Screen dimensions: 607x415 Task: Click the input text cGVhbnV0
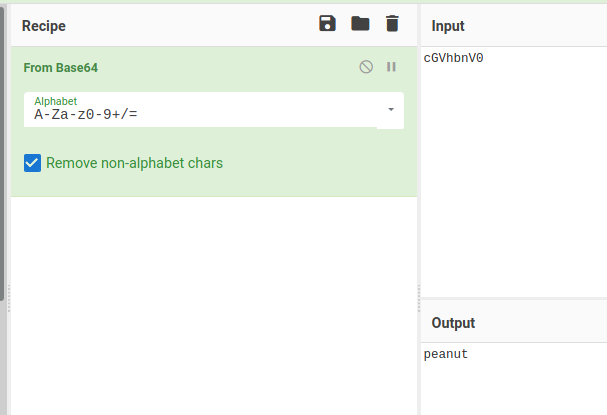[453, 58]
